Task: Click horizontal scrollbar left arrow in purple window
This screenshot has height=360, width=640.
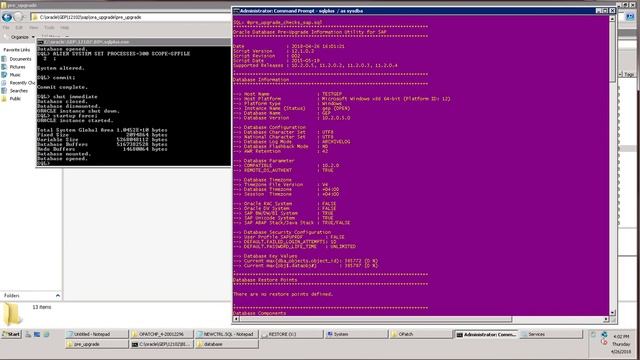Action: coord(236,320)
